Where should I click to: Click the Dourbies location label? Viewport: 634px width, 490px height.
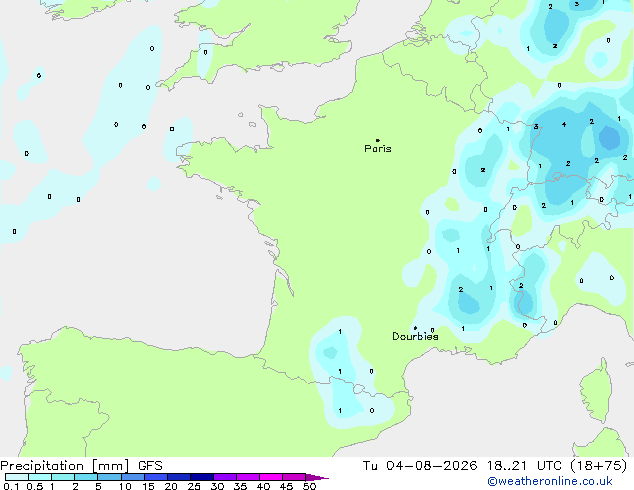[x=415, y=336]
